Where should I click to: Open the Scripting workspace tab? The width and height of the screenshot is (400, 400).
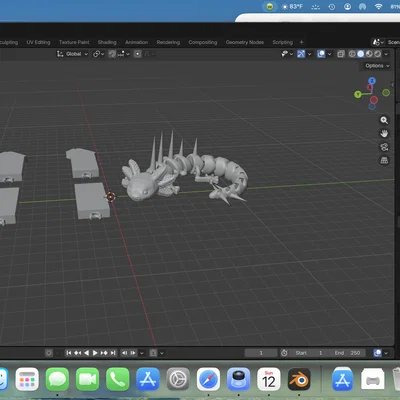coord(282,42)
